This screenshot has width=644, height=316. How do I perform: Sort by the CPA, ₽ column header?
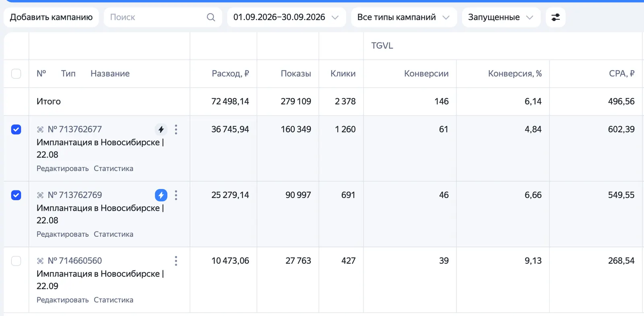click(621, 74)
